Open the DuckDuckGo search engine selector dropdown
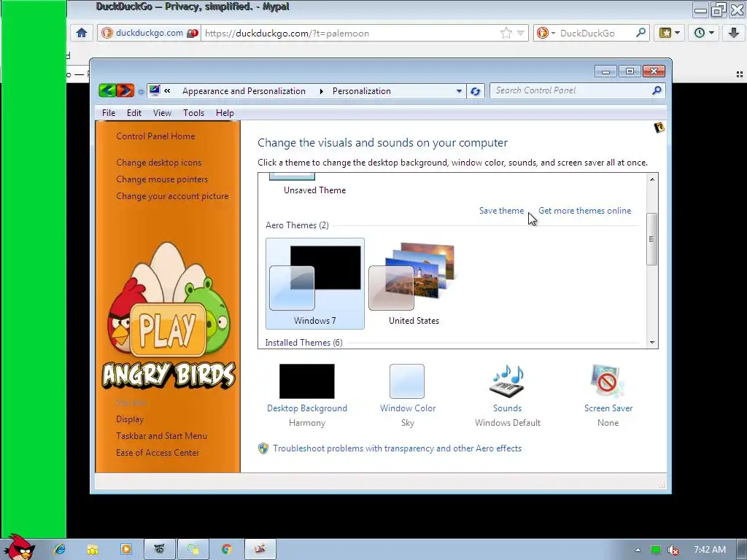The width and height of the screenshot is (747, 560). [553, 33]
